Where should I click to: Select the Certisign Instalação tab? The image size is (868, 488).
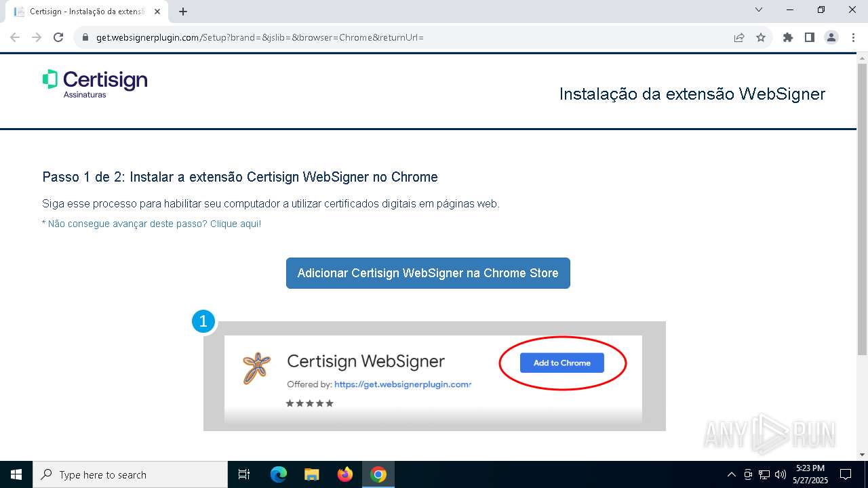tap(87, 12)
